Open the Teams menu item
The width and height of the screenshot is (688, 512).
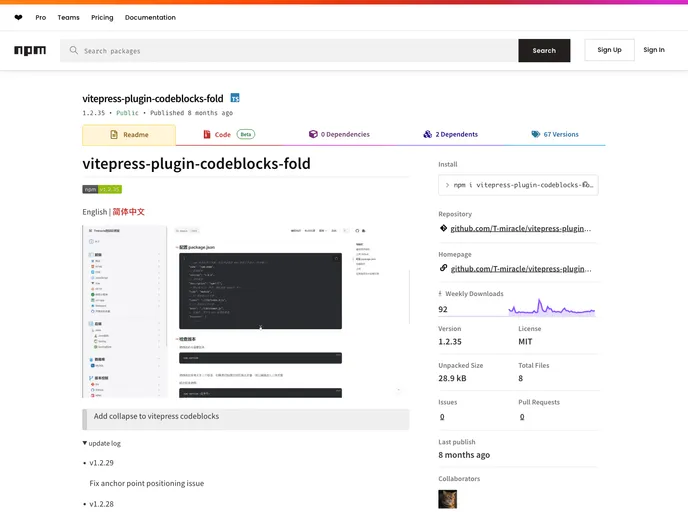(x=68, y=18)
